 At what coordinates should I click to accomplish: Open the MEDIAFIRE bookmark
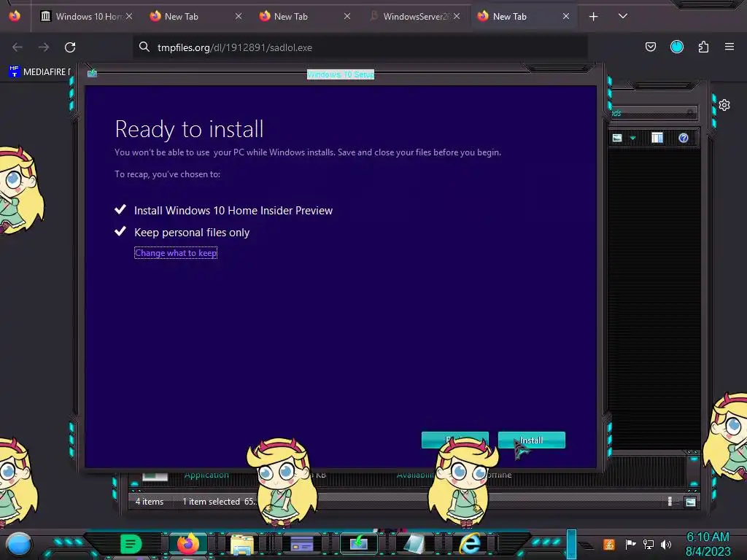39,72
